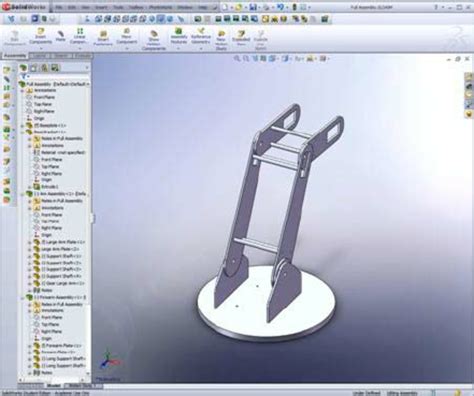The width and height of the screenshot is (474, 396).
Task: Click the Edit Component tool
Action: [x=15, y=38]
